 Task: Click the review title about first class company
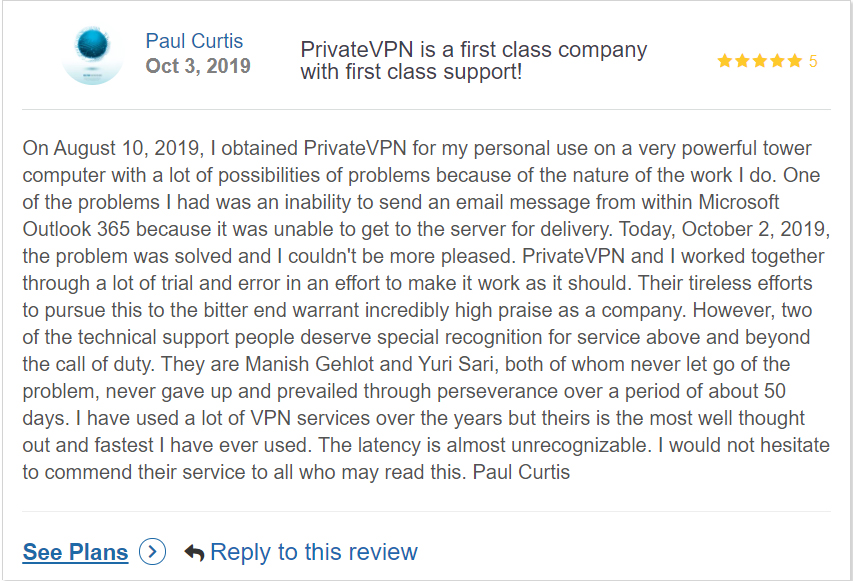click(473, 60)
